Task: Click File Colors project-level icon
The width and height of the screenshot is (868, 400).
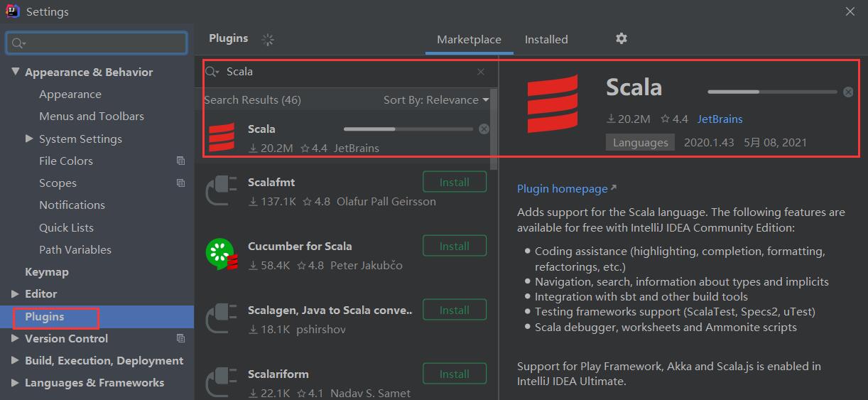Action: 180,161
